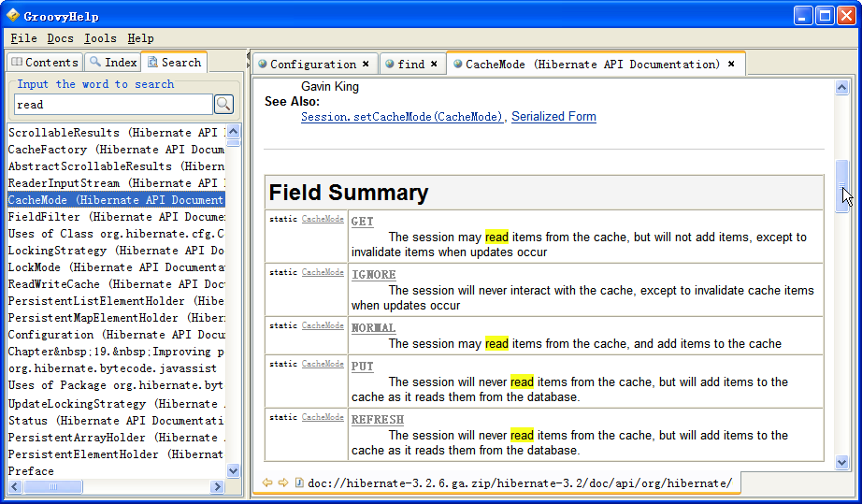Select the PersistentArrayHolder search result
Image resolution: width=862 pixels, height=504 pixels.
[116, 438]
